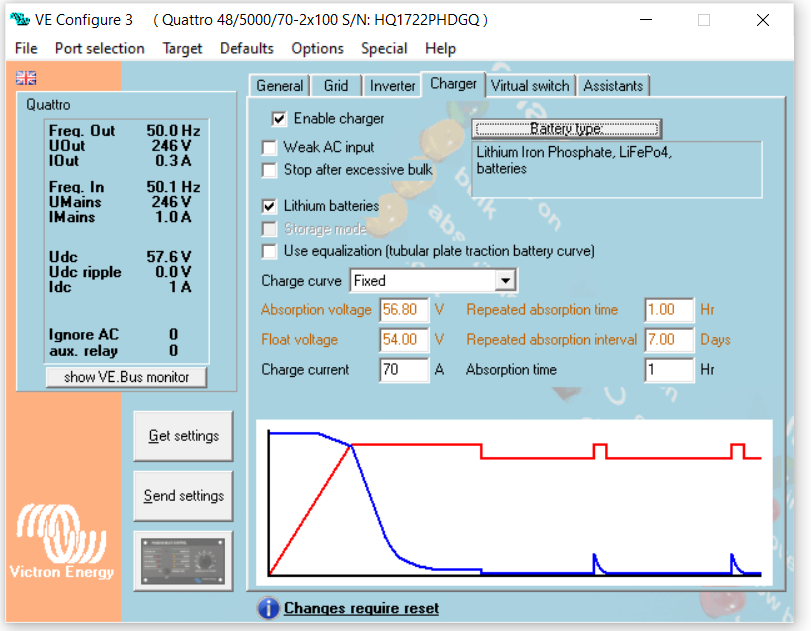Switch to the Virtual switch tab
Image resolution: width=811 pixels, height=631 pixels.
pos(530,86)
